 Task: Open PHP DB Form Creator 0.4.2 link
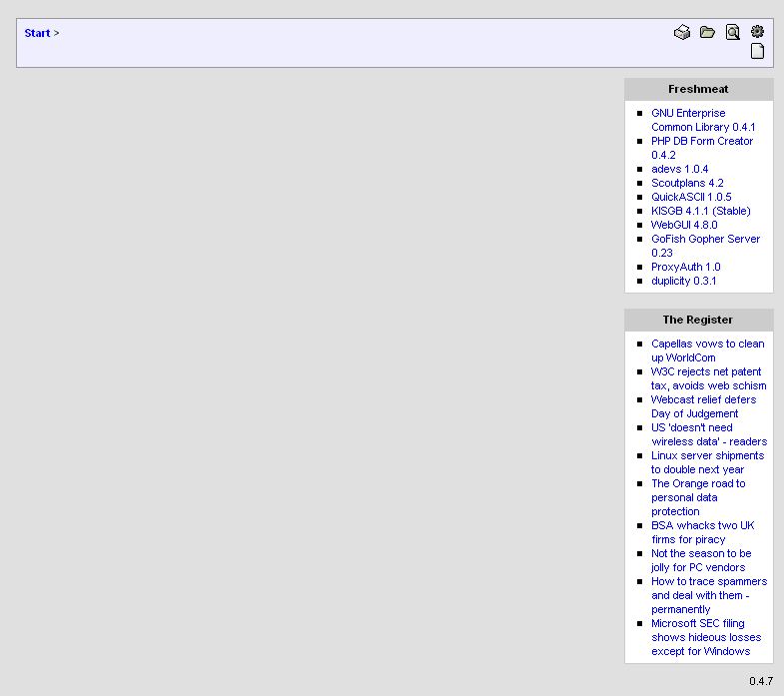702,148
